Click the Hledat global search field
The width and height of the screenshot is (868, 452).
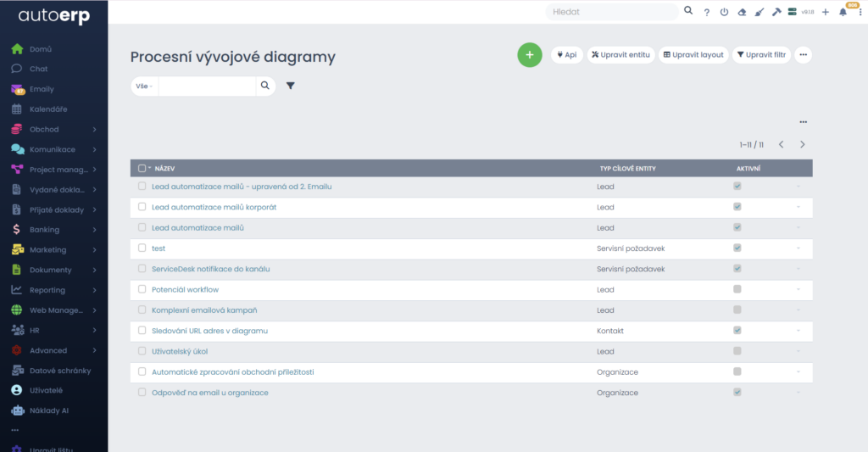click(610, 12)
